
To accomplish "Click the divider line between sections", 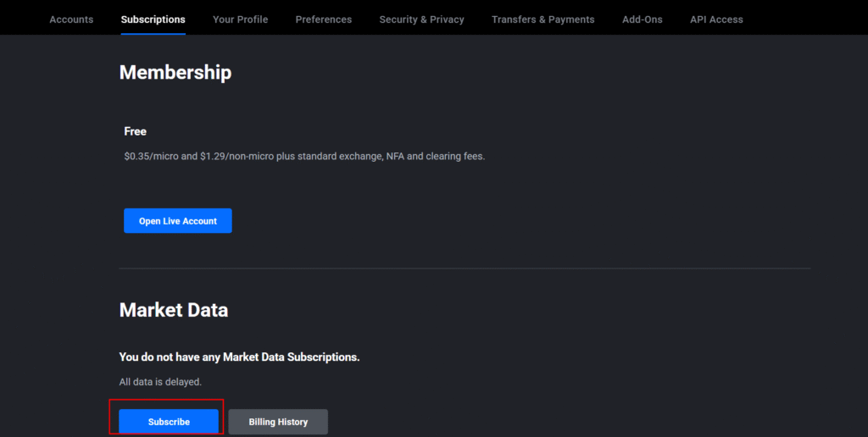I will coord(465,268).
